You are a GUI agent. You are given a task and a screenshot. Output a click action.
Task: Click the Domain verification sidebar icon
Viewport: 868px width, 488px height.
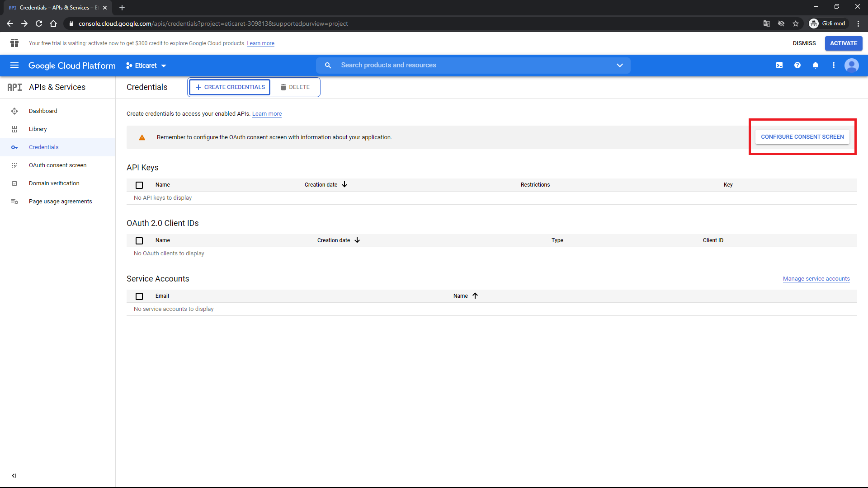[14, 183]
